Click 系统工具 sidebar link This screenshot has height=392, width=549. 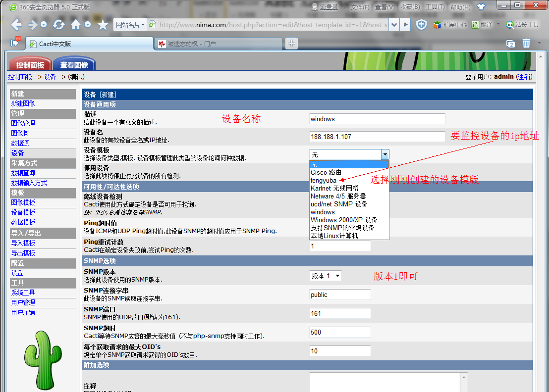pyautogui.click(x=23, y=293)
